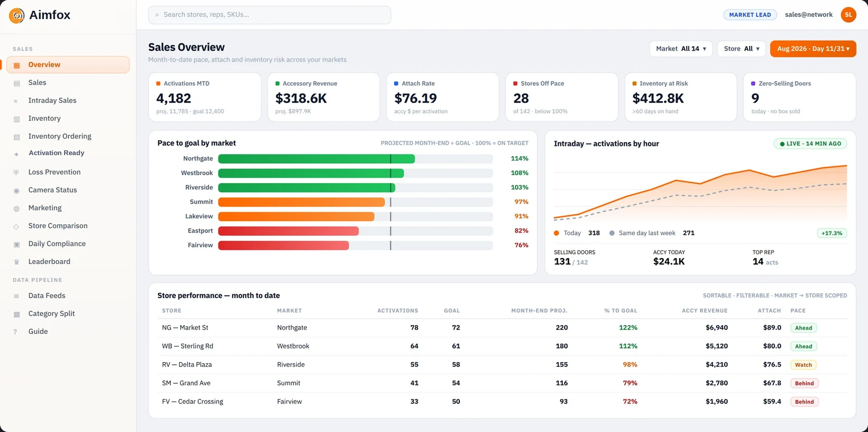Click the Summit pace progress bar
868x432 pixels.
point(355,202)
